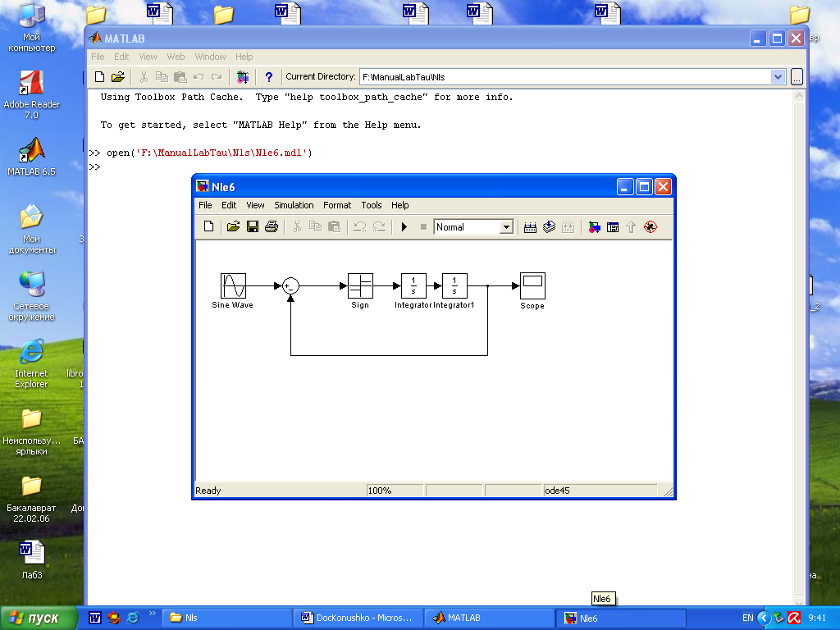The image size is (840, 630).
Task: Switch to MATLAB taskbar button
Action: (x=490, y=618)
